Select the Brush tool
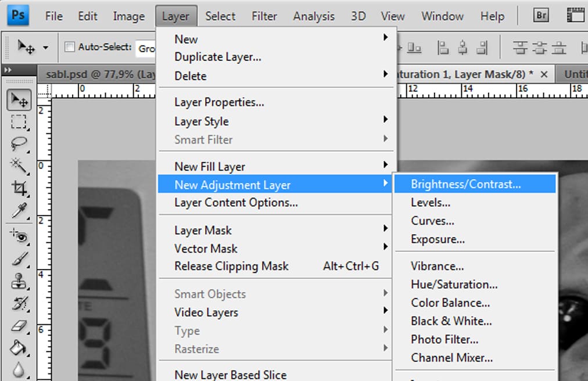588x381 pixels. (19, 258)
